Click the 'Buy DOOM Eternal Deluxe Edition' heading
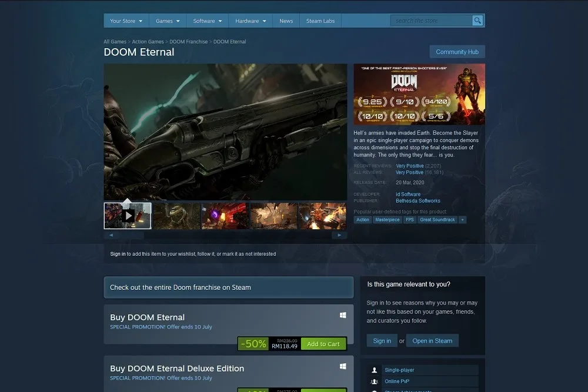 (177, 368)
